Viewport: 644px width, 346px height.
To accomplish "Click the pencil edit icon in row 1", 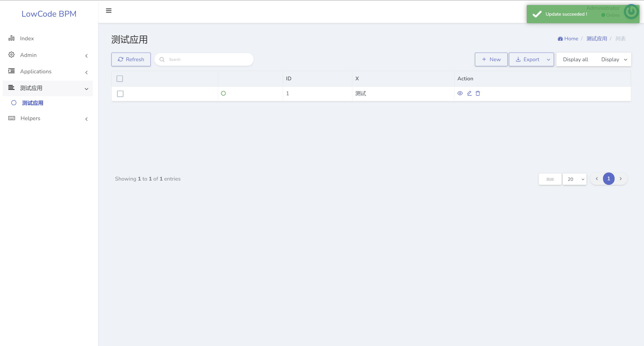I will point(469,93).
